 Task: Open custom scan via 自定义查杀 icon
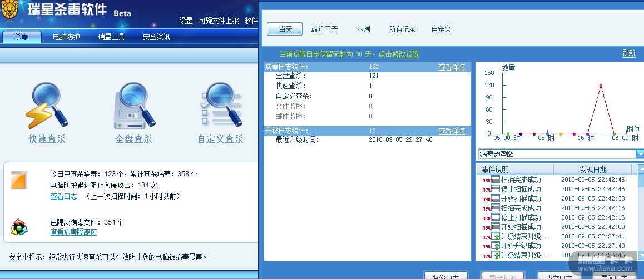coord(221,105)
